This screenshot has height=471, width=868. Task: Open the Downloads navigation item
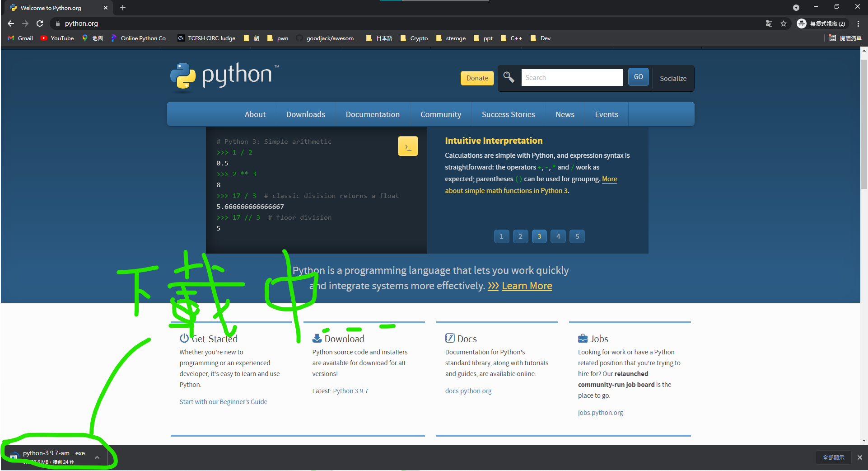pos(306,114)
